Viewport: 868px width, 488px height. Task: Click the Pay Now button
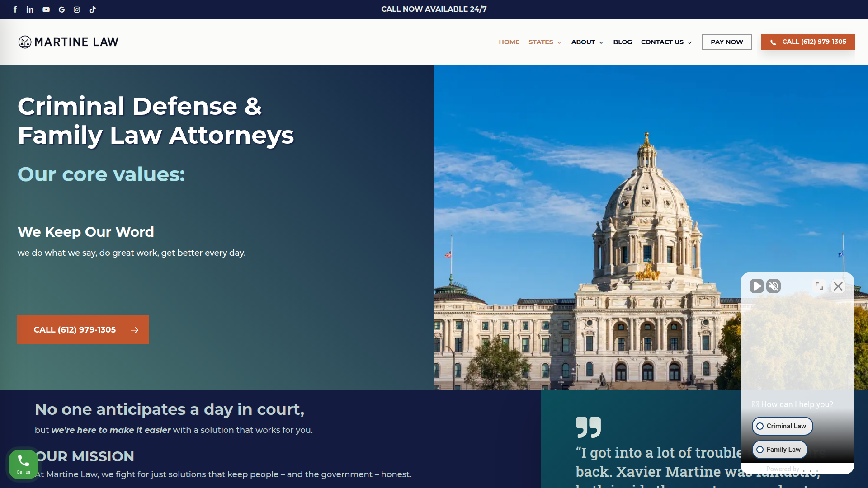[727, 42]
